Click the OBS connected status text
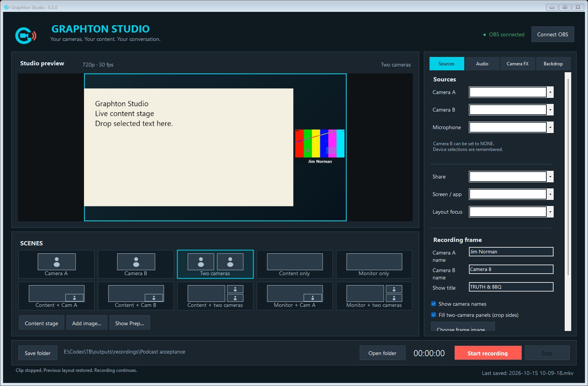Image resolution: width=588 pixels, height=386 pixels. pyautogui.click(x=507, y=34)
